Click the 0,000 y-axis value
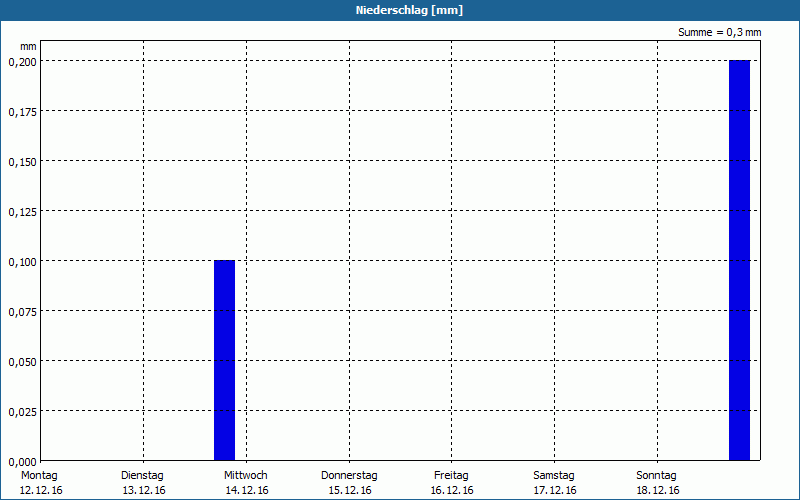Screen dimensions: 800x500 [22, 462]
